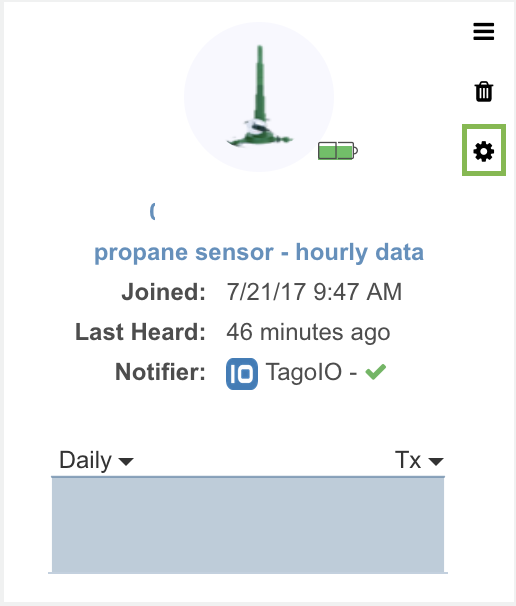The image size is (516, 606).
Task: Open the hamburger menu icon
Action: tap(484, 32)
